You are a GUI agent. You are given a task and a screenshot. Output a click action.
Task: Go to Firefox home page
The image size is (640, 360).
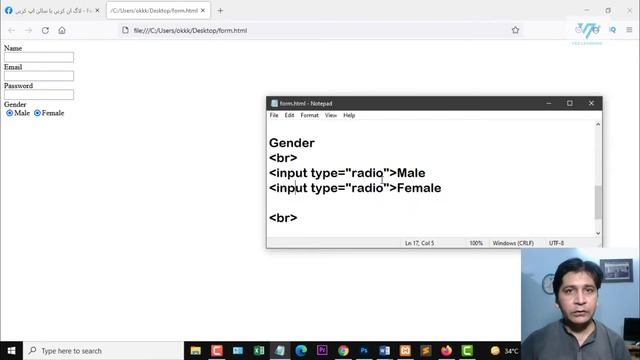click(x=62, y=30)
